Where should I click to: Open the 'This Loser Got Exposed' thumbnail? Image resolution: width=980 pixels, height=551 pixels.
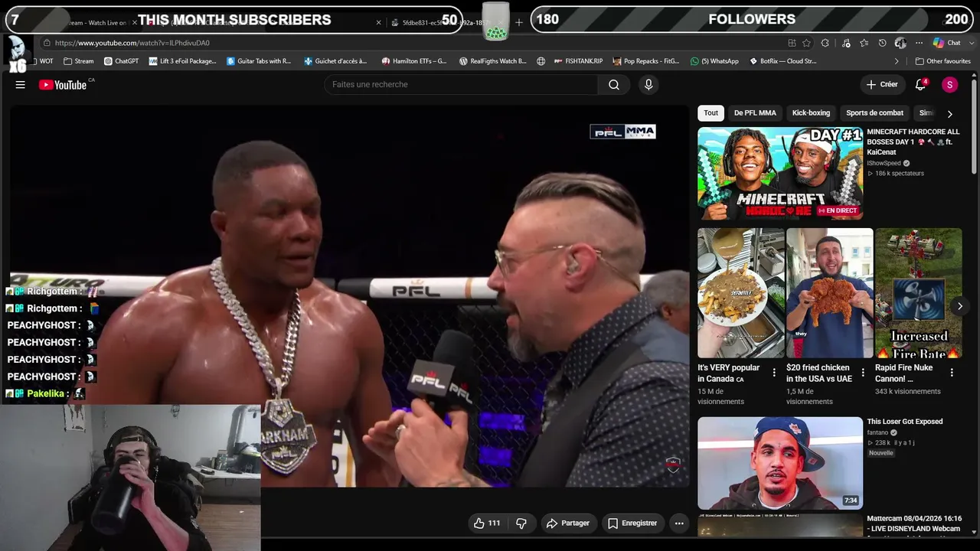pos(780,463)
